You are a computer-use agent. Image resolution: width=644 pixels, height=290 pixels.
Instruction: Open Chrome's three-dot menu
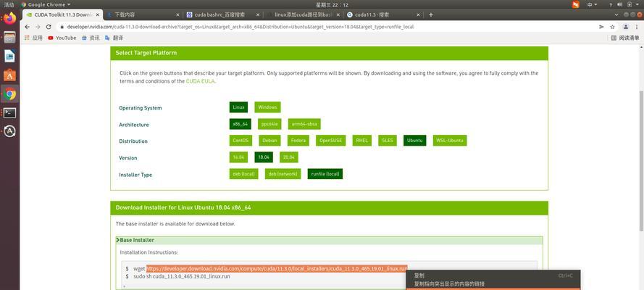637,27
